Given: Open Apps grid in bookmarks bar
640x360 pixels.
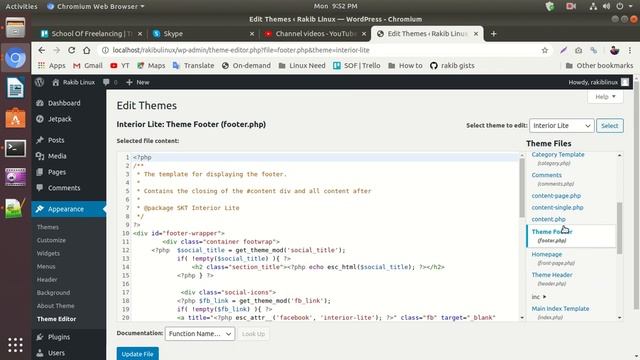Looking at the screenshot, I should click(x=51, y=65).
